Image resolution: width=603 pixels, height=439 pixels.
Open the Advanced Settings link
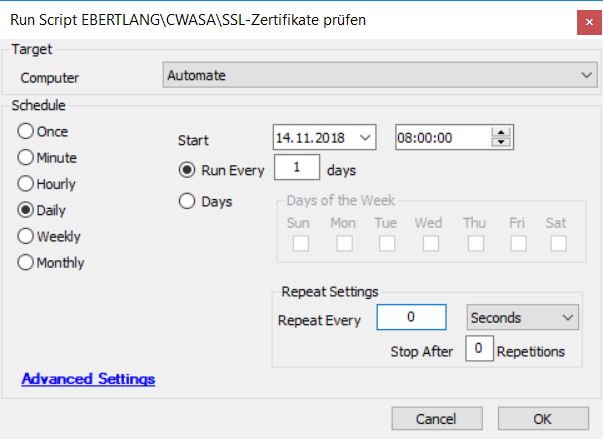(x=88, y=379)
